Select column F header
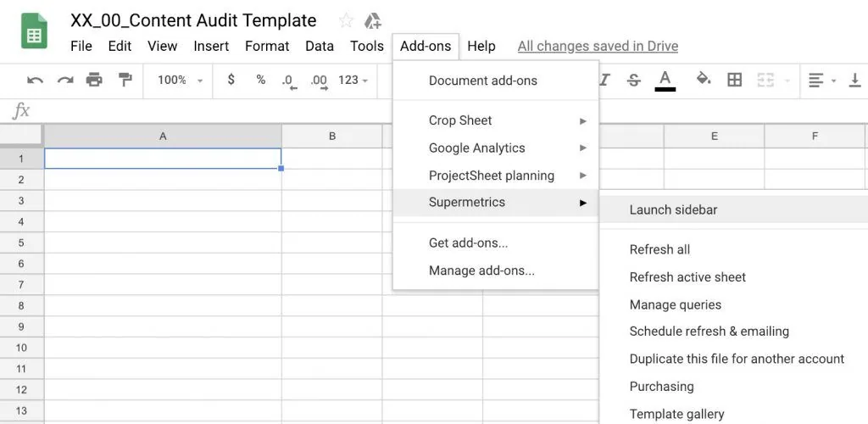 point(815,137)
